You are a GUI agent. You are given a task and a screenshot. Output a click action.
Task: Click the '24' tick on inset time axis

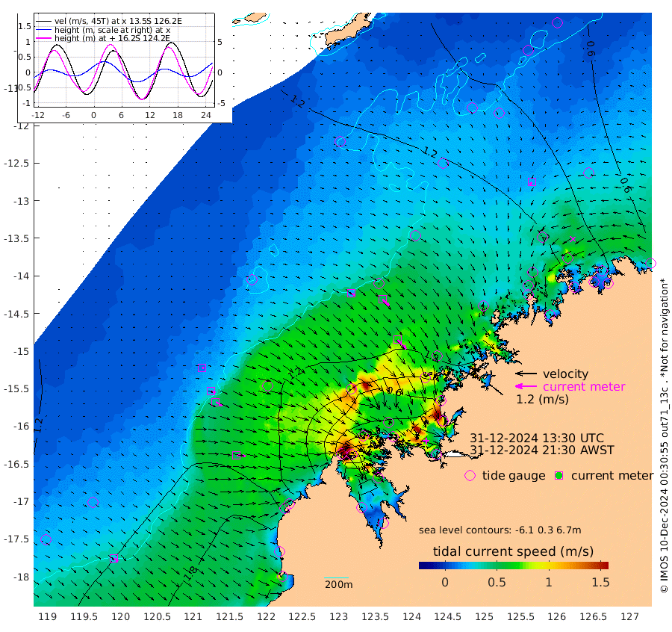pyautogui.click(x=206, y=115)
